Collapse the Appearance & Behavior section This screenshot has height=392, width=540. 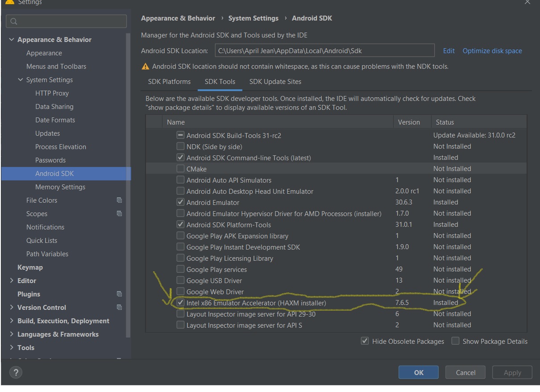12,40
